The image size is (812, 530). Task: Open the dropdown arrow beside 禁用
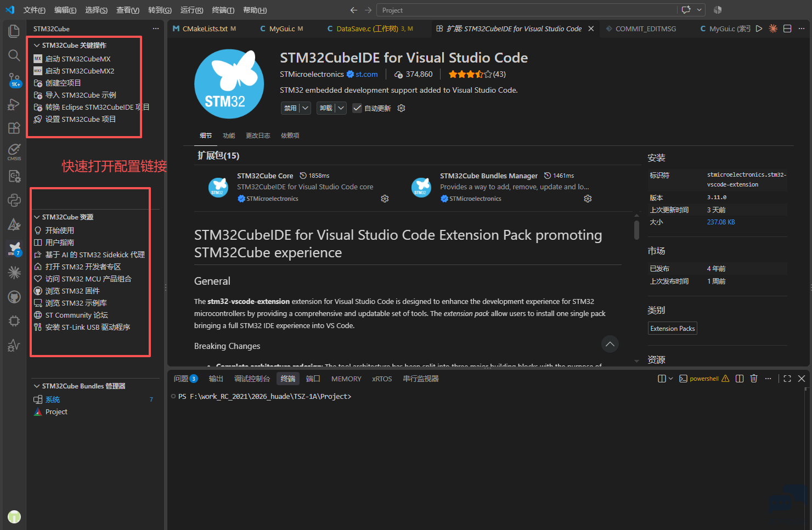(305, 108)
